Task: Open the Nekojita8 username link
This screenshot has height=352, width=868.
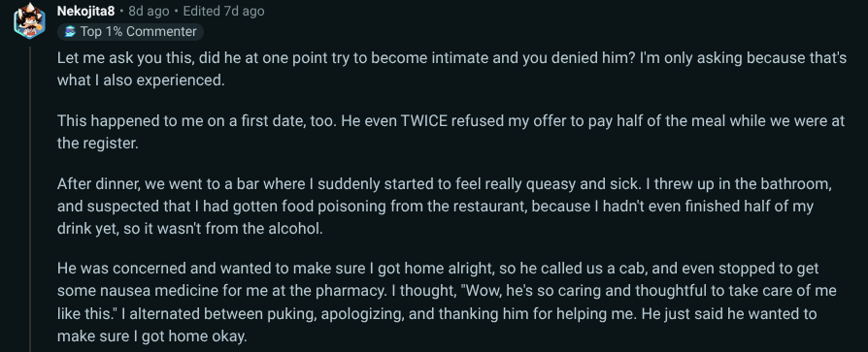Action: click(x=85, y=11)
